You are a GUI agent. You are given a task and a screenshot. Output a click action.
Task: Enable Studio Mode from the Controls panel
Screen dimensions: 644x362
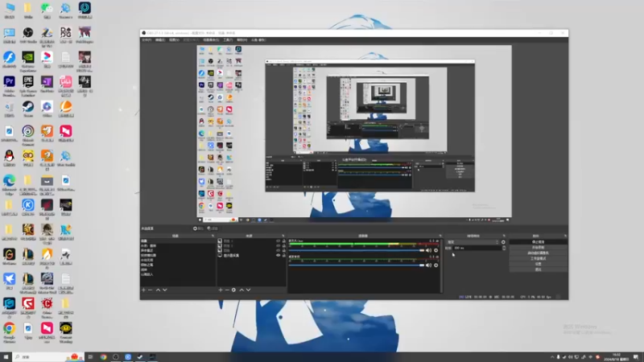538,258
